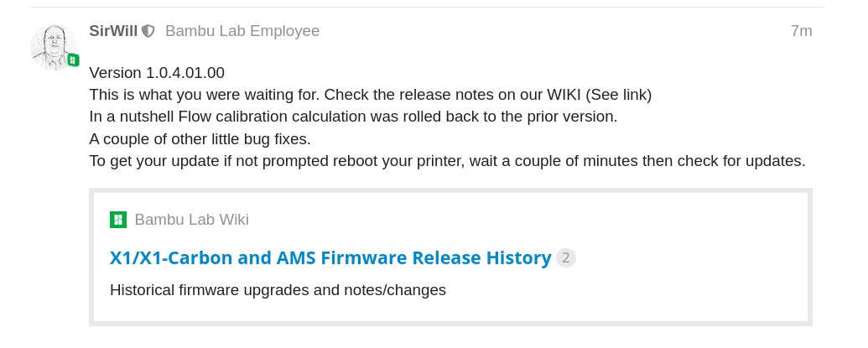Screen dimensions: 868x348
Task: Open SirWill's sketched profile avatar
Action: point(54,47)
